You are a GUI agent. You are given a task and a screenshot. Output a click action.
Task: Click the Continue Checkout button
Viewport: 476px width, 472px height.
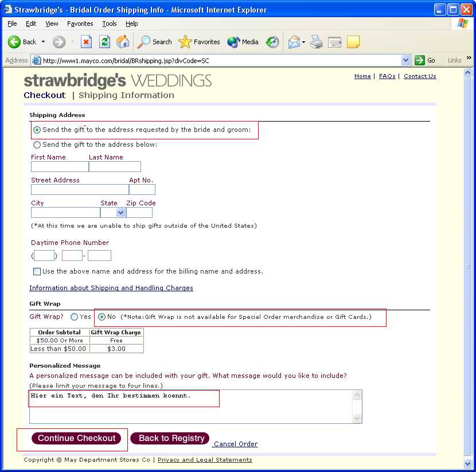pos(76,438)
